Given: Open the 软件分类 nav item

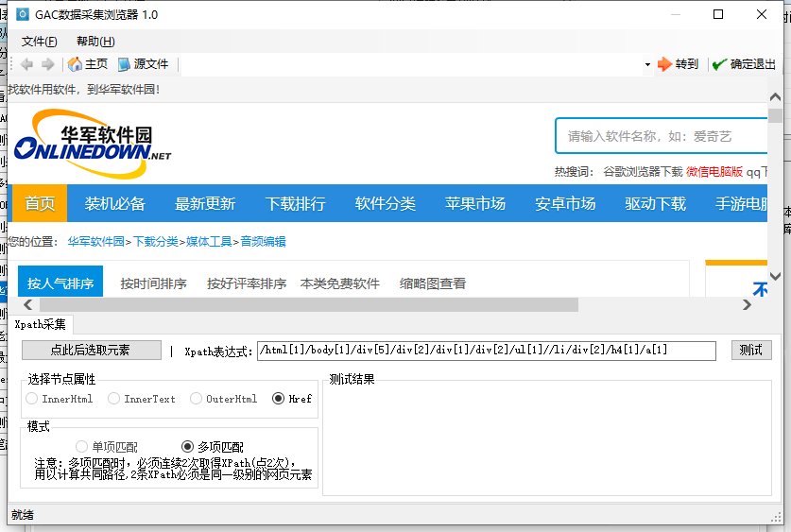Looking at the screenshot, I should click(x=385, y=203).
